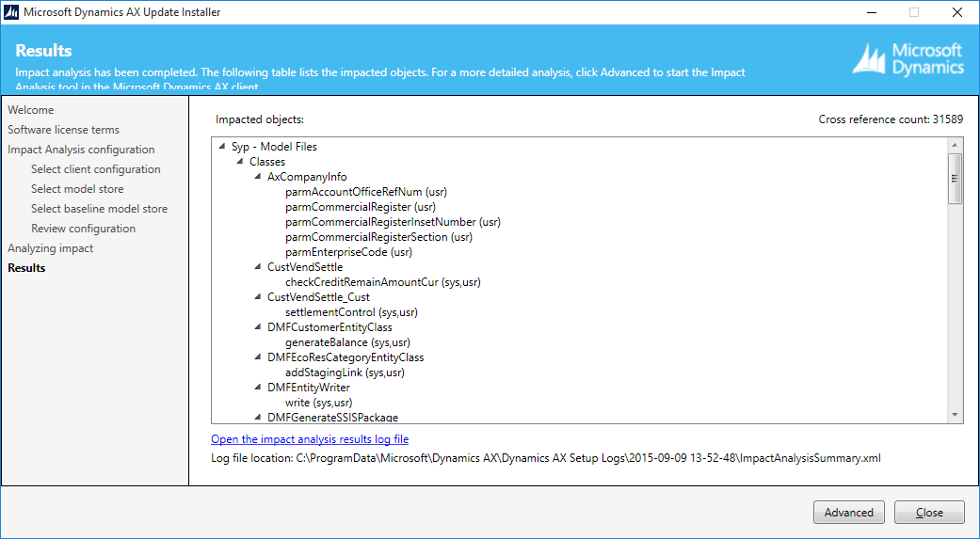
Task: Collapse the AxCompanyInfo node
Action: pos(258,177)
